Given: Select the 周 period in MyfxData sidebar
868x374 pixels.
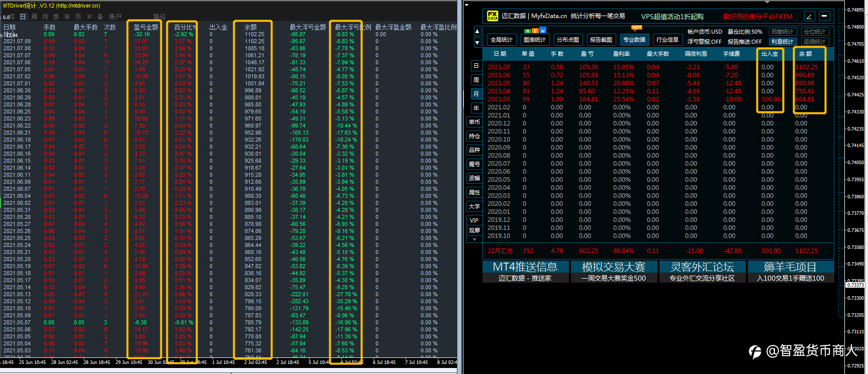Looking at the screenshot, I should (476, 80).
